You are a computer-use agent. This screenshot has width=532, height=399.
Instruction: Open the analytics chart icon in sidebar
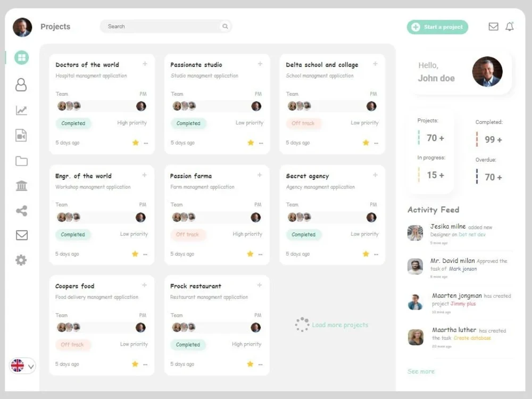[21, 110]
